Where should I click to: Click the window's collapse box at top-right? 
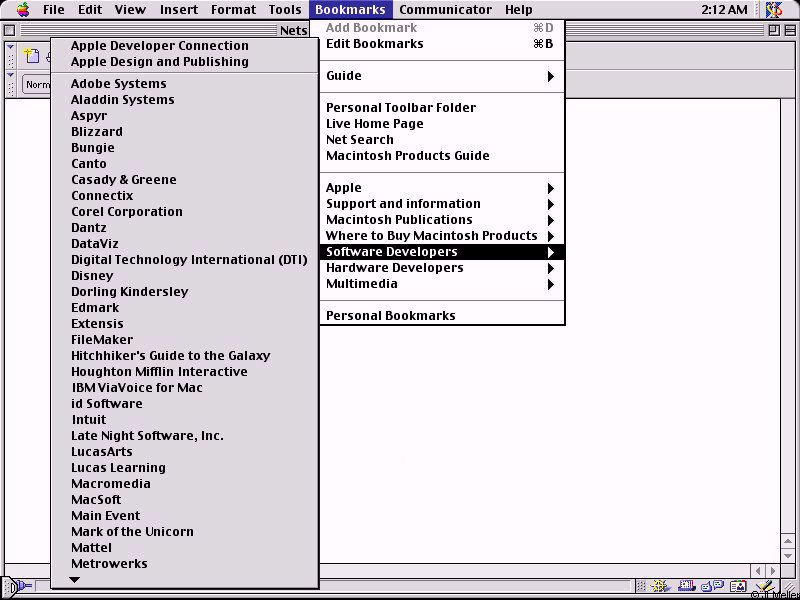[x=790, y=30]
